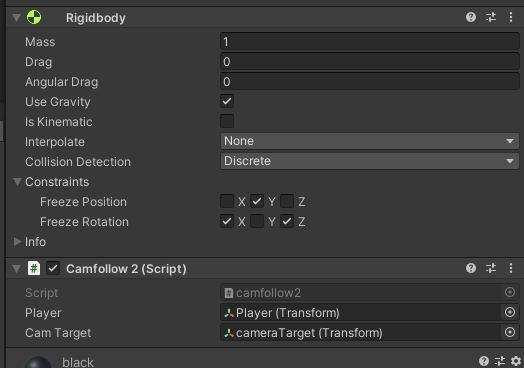The width and height of the screenshot is (524, 368).
Task: Open black material presets slider icon
Action: 500,361
